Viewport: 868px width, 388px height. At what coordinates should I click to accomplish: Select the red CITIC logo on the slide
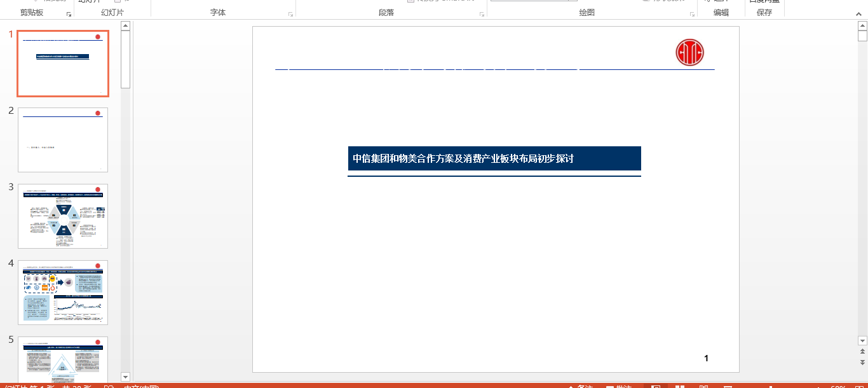(689, 52)
